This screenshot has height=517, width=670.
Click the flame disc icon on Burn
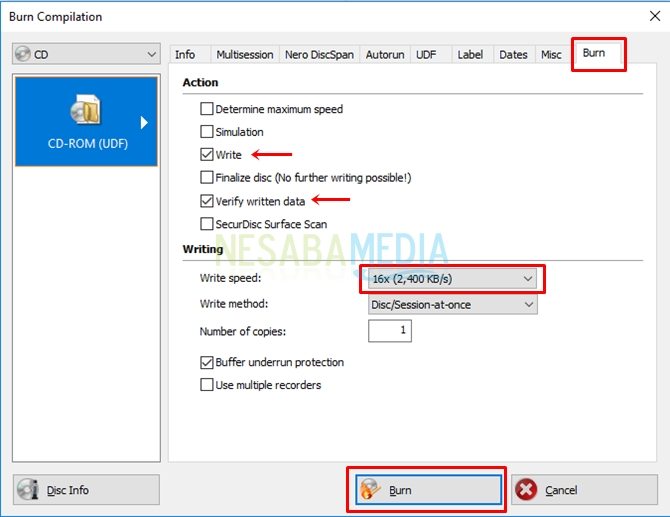point(370,490)
